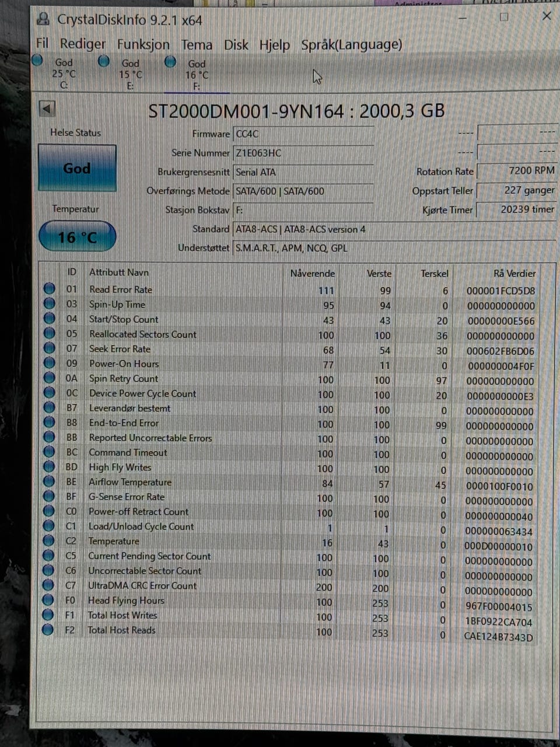Viewport: 560px width, 747px height.
Task: Open the Rediger menu
Action: (83, 44)
